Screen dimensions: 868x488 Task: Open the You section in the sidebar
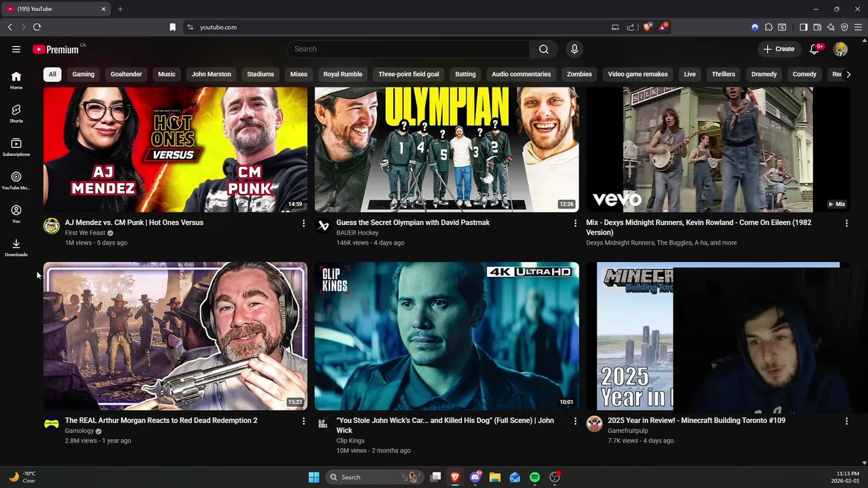point(16,213)
